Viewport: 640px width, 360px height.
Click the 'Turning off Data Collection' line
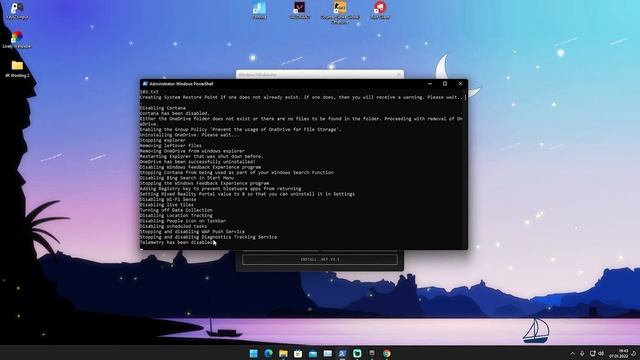(176, 210)
